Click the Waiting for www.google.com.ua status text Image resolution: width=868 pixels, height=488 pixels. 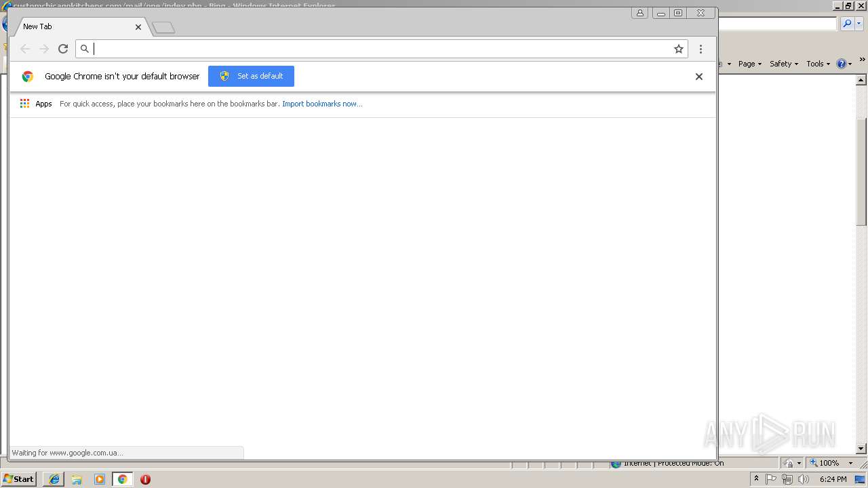tap(67, 453)
